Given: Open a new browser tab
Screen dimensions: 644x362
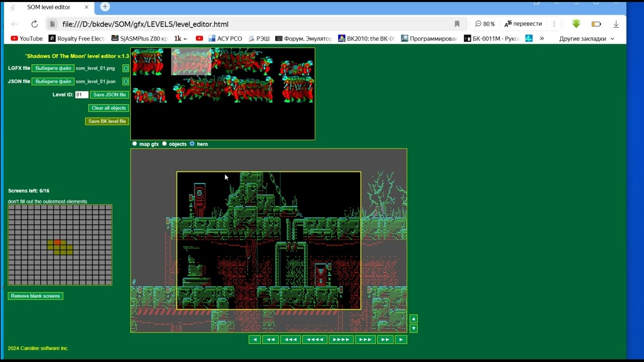Looking at the screenshot, I should (x=105, y=7).
